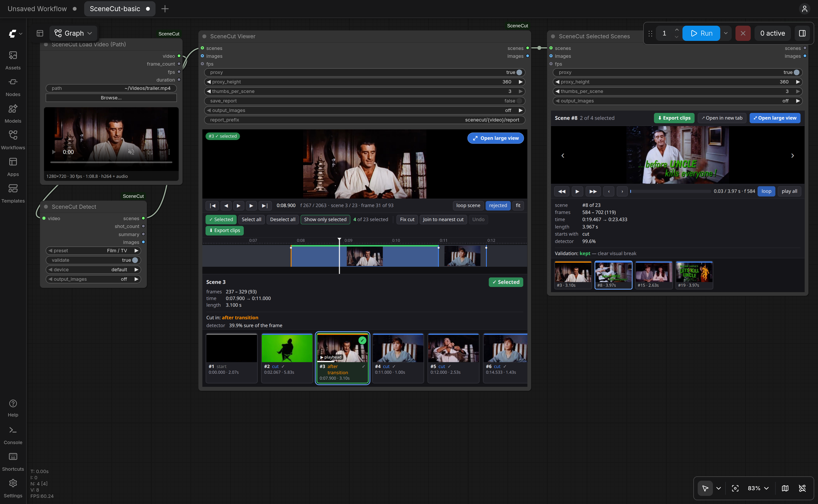Toggle the loop button in Selected Scenes
818x504 pixels.
click(766, 191)
